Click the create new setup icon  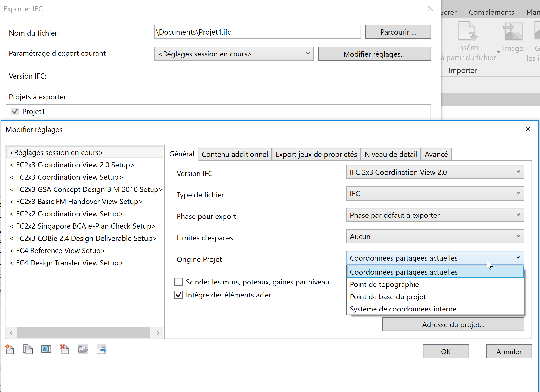[x=10, y=349]
